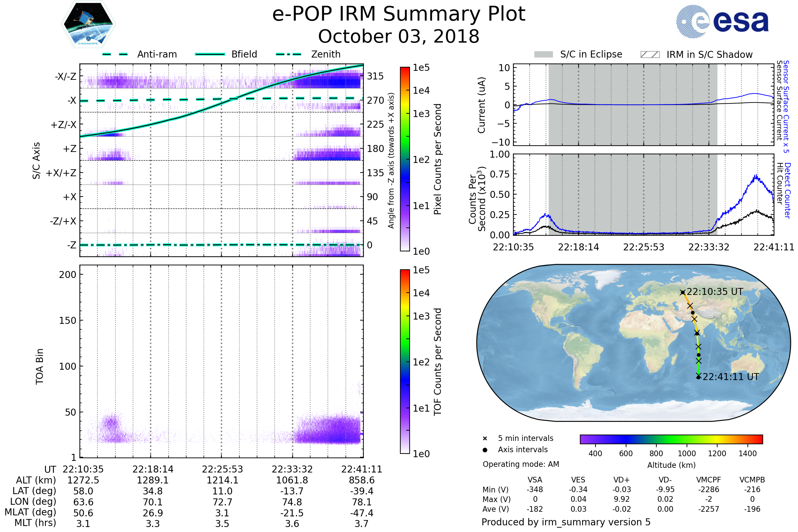Screen dimensions: 798x532
Task: Click the Operating mode: AM text
Action: coord(521,464)
